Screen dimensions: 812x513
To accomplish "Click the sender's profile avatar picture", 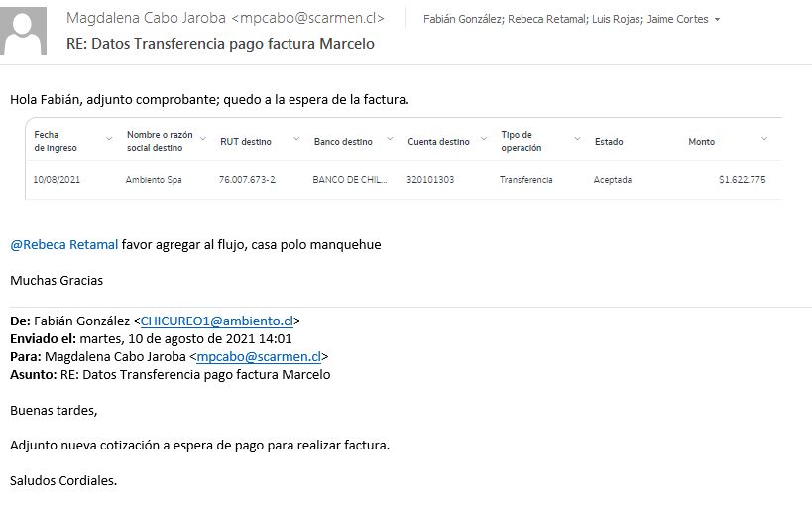I will (x=25, y=31).
